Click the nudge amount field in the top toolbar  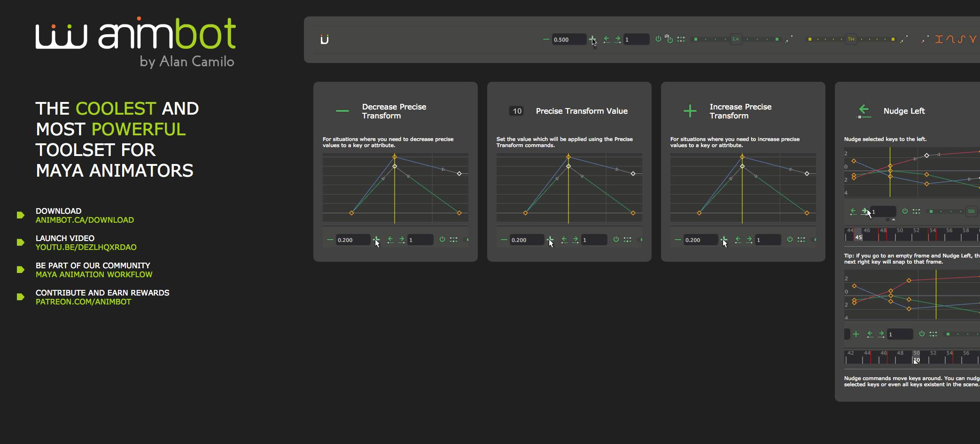pos(636,39)
